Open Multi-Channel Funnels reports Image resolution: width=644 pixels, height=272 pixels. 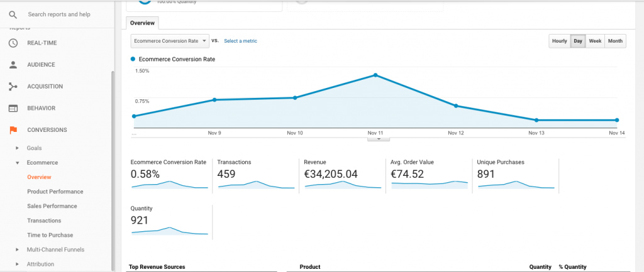tap(55, 249)
